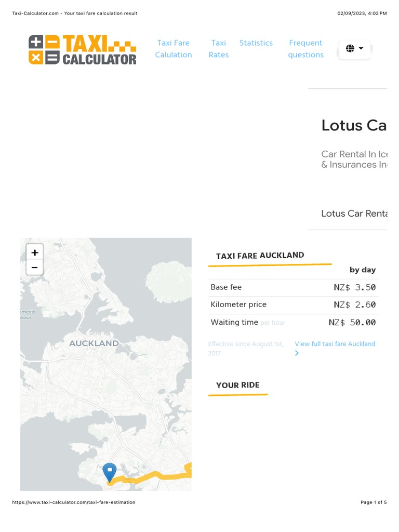Click the chevron arrow below fare link

click(x=297, y=353)
